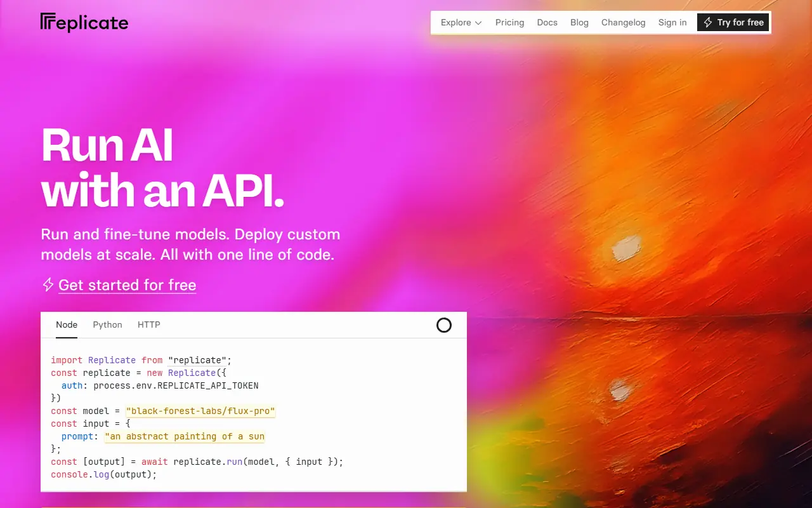Switch to the HTTP code tab
The height and width of the screenshot is (508, 812).
[148, 324]
